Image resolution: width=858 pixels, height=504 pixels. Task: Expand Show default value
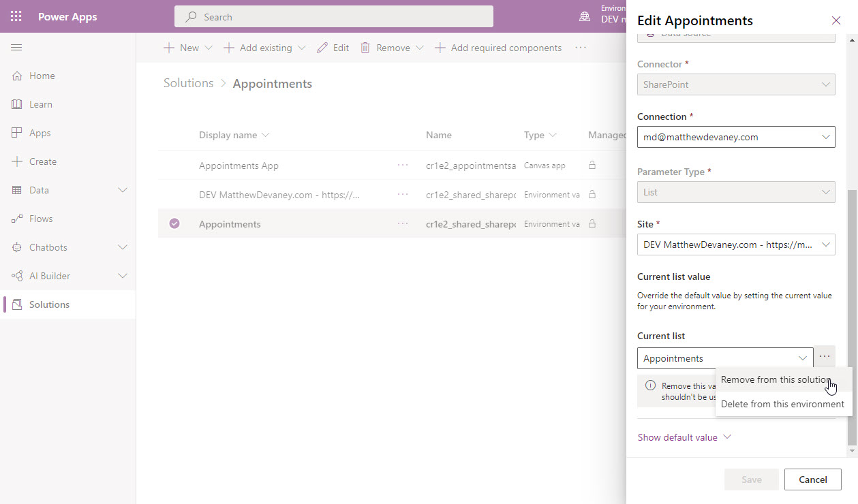click(684, 437)
